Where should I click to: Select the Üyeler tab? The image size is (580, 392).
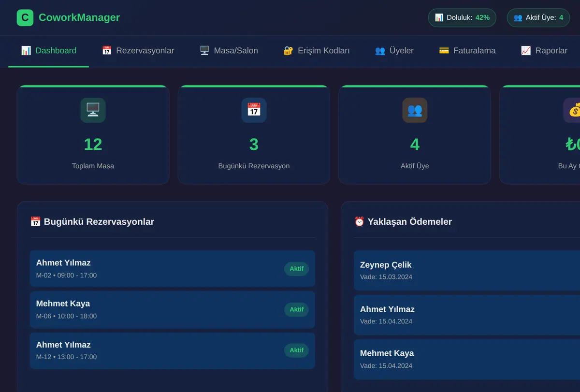tap(394, 51)
